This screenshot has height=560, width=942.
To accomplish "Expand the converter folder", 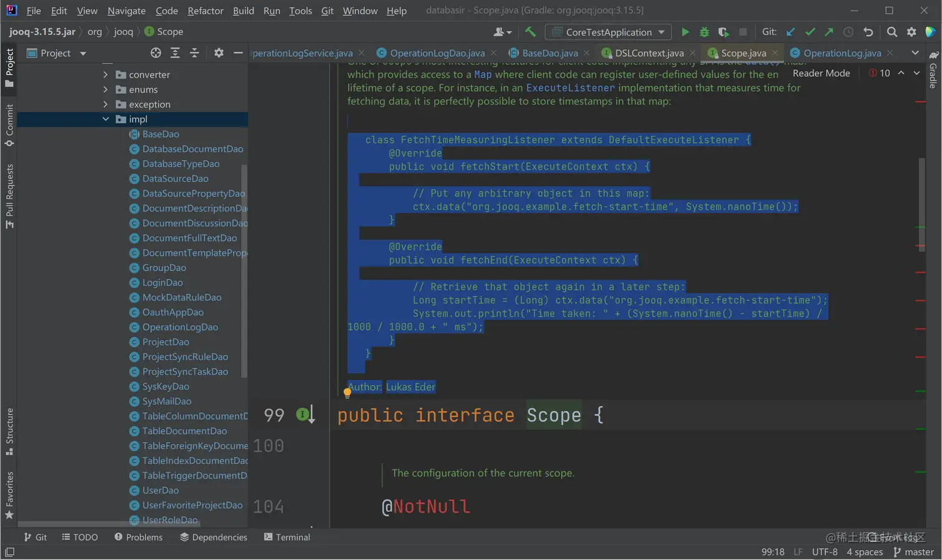I will (x=105, y=74).
